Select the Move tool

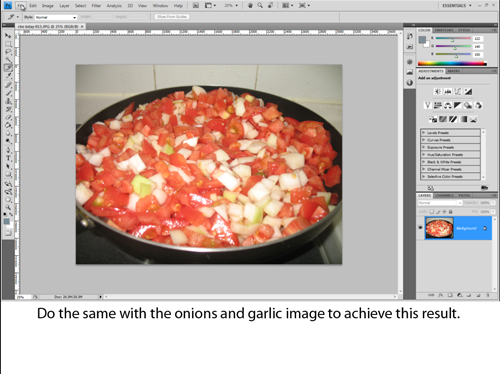click(x=8, y=36)
